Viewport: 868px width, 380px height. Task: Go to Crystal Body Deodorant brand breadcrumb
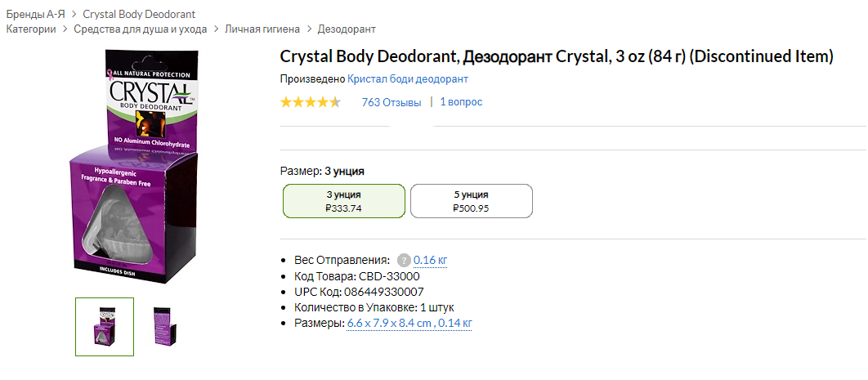(139, 15)
